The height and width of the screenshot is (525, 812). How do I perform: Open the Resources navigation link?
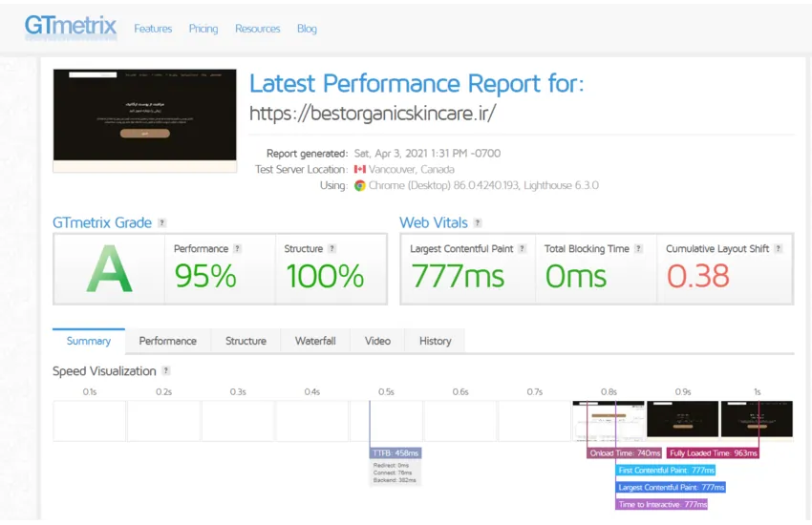(x=258, y=29)
